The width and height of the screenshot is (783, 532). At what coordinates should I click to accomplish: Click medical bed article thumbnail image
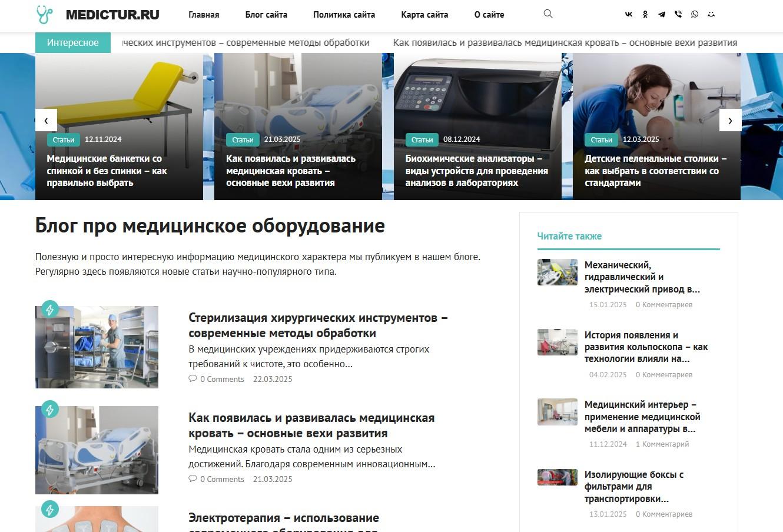[x=97, y=450]
